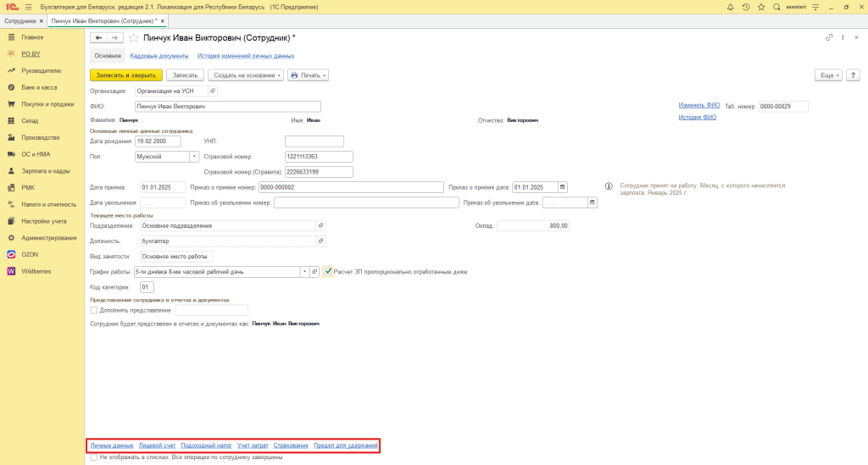This screenshot has height=465, width=868.
Task: Open the main hamburger menu
Action: [x=28, y=7]
